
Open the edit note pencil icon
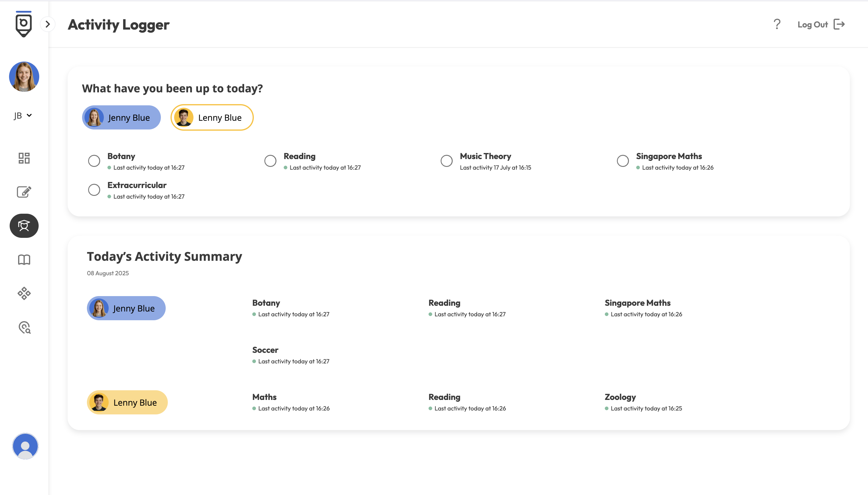[x=24, y=192]
